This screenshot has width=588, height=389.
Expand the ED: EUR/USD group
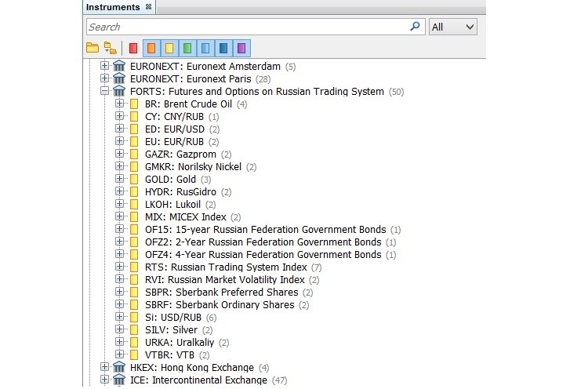120,129
